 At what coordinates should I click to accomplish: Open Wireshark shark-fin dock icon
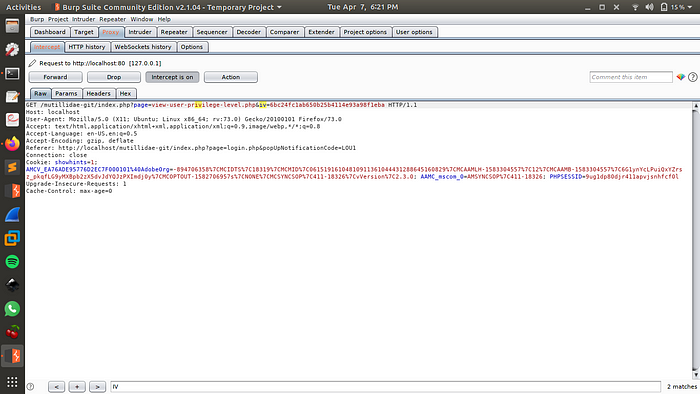(x=12, y=215)
